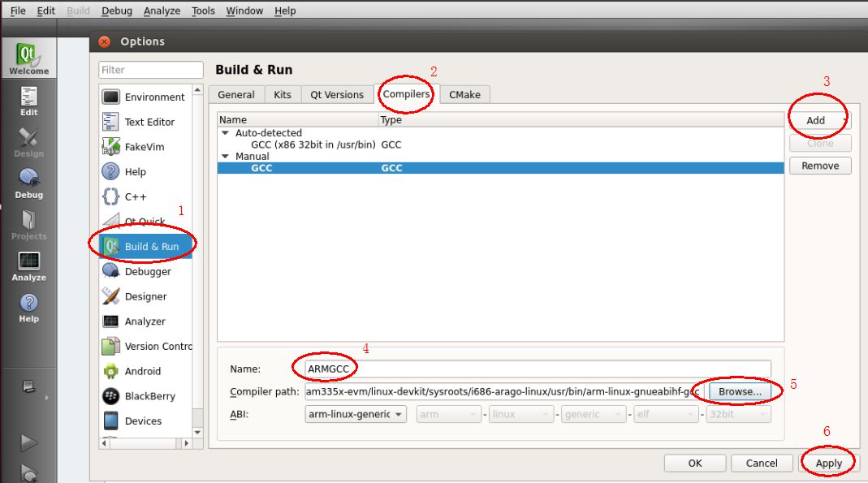Image resolution: width=868 pixels, height=483 pixels.
Task: Open the arm-linux-generic ABI dropdown
Action: [x=356, y=414]
